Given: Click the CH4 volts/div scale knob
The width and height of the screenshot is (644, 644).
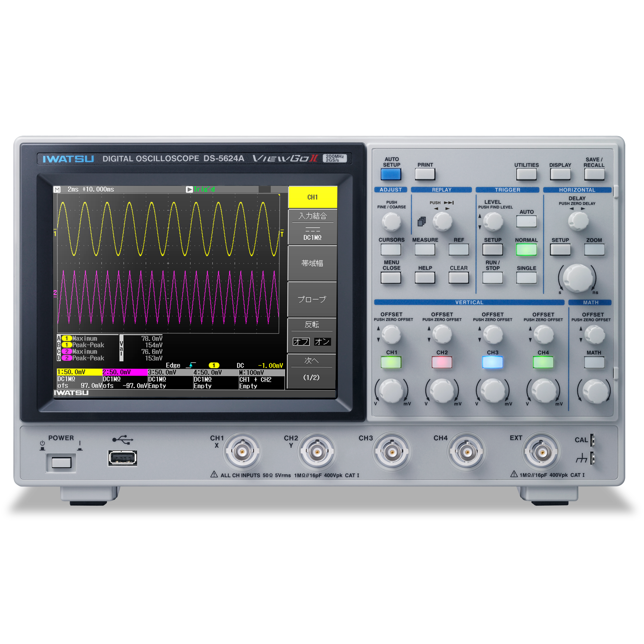Looking at the screenshot, I should (x=543, y=391).
